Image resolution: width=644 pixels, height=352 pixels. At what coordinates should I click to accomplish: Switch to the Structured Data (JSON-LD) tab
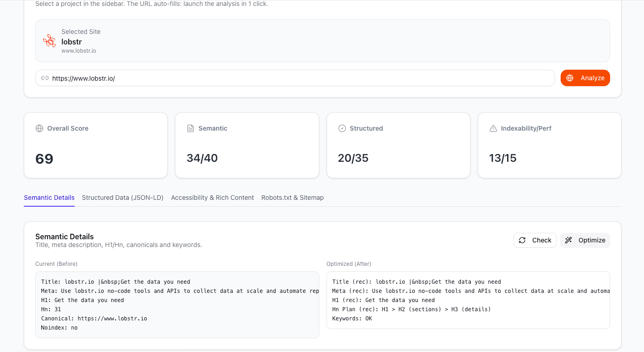pyautogui.click(x=122, y=198)
